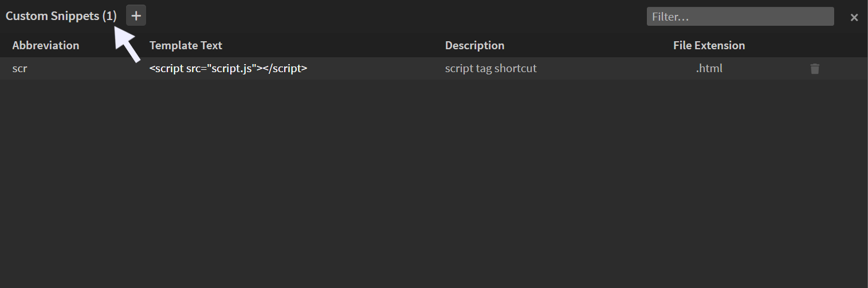Click the Custom Snippets panel title
The width and height of the screenshot is (868, 288).
[53, 16]
